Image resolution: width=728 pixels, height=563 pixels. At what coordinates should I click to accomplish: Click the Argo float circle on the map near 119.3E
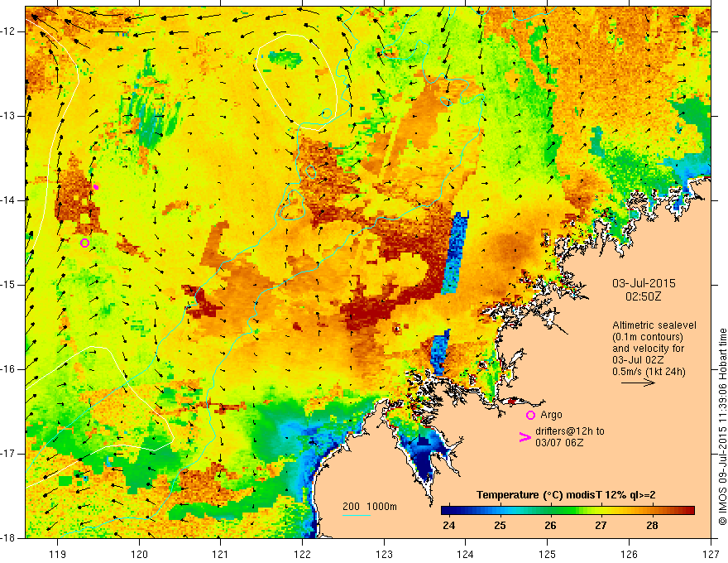tap(84, 243)
